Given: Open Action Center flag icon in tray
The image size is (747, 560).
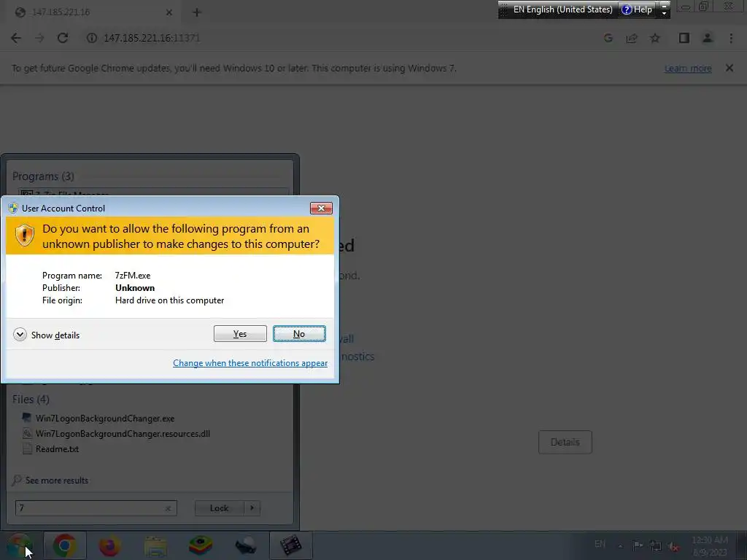Looking at the screenshot, I should point(638,545).
